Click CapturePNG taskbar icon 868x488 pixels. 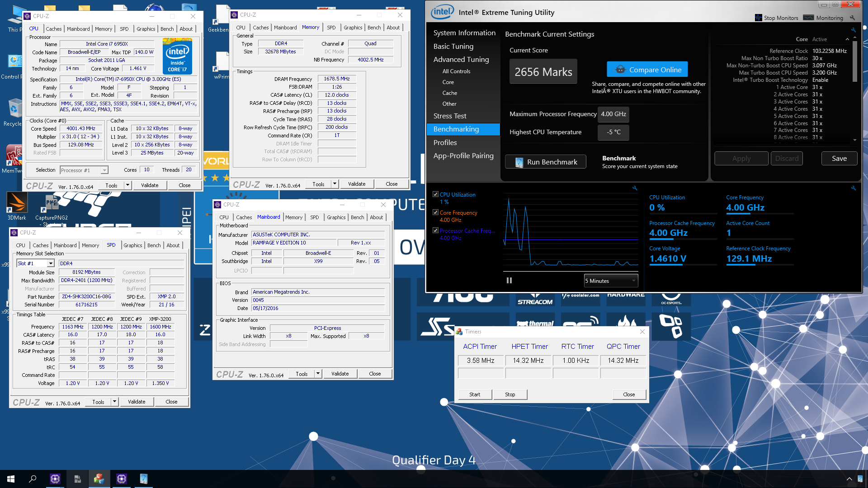click(77, 479)
